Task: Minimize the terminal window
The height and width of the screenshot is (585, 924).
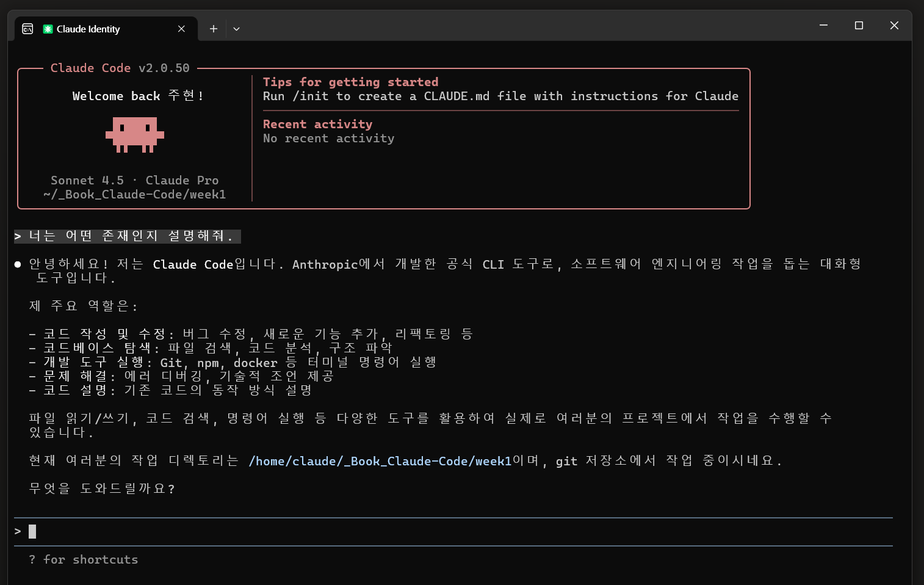Action: pos(823,25)
